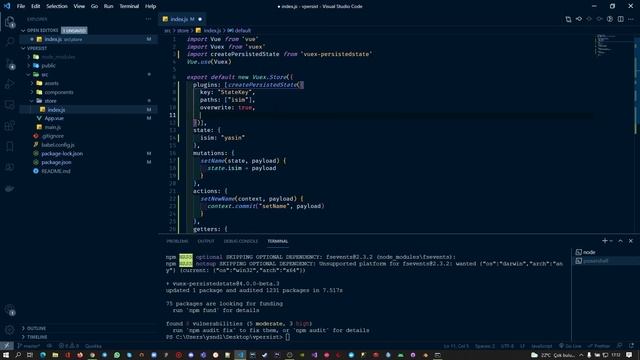The height and width of the screenshot is (360, 640).
Task: Click the errors and warnings count in status bar
Action: pos(69,346)
